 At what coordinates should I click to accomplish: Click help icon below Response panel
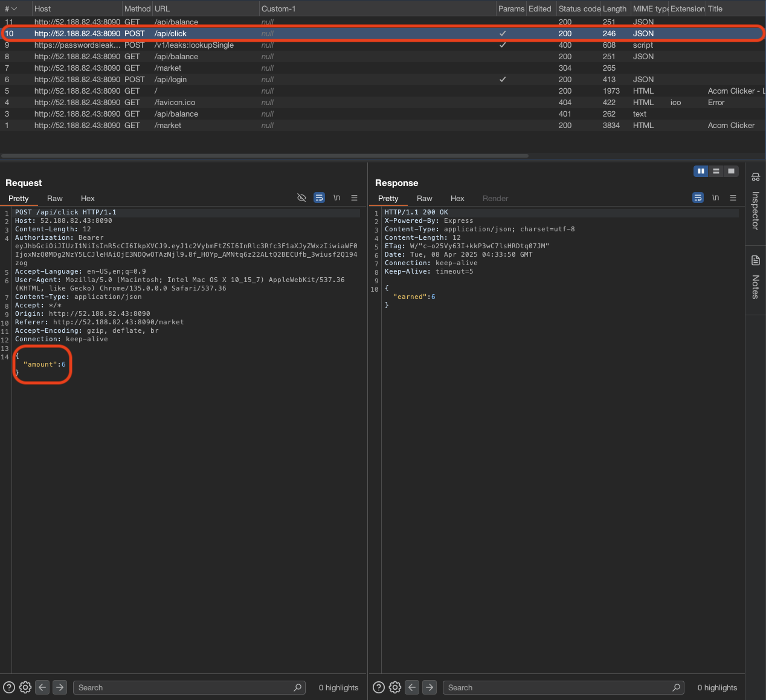pos(379,687)
